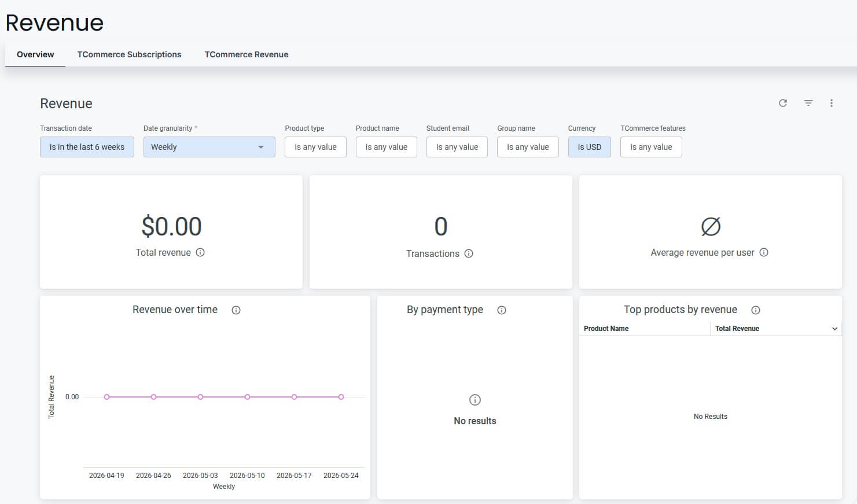Viewport: 857px width, 504px height.
Task: Select the 2026-05-03 data point
Action: coord(200,397)
